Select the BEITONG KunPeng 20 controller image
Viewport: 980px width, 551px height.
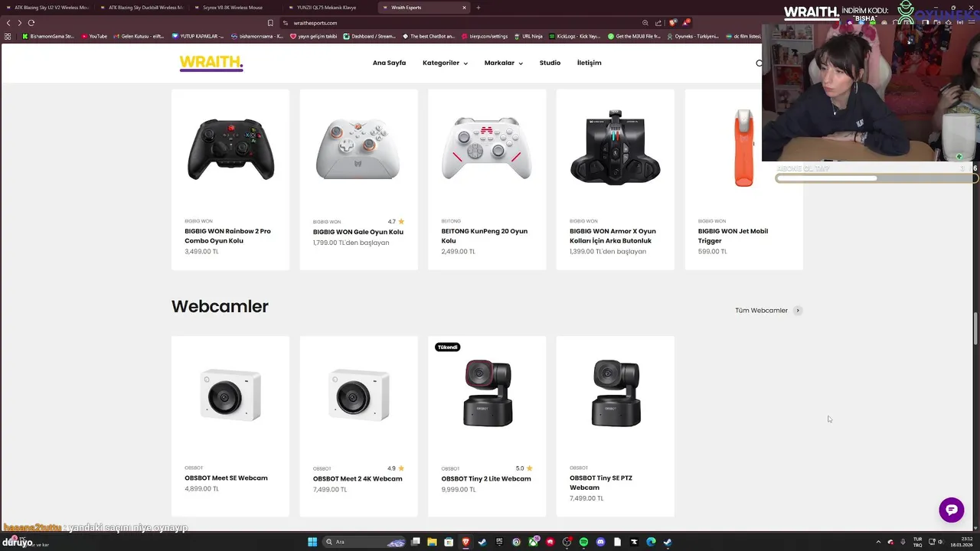487,148
